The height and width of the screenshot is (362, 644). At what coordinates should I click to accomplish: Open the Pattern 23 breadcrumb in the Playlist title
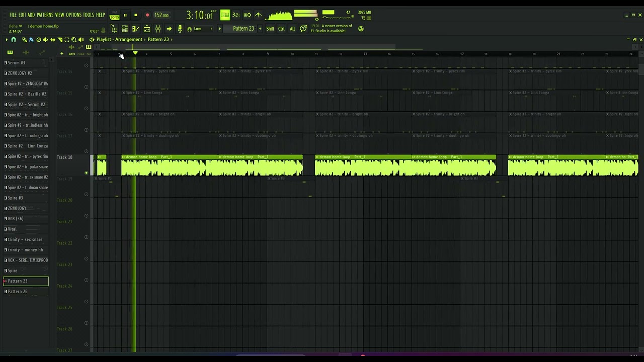pyautogui.click(x=158, y=39)
